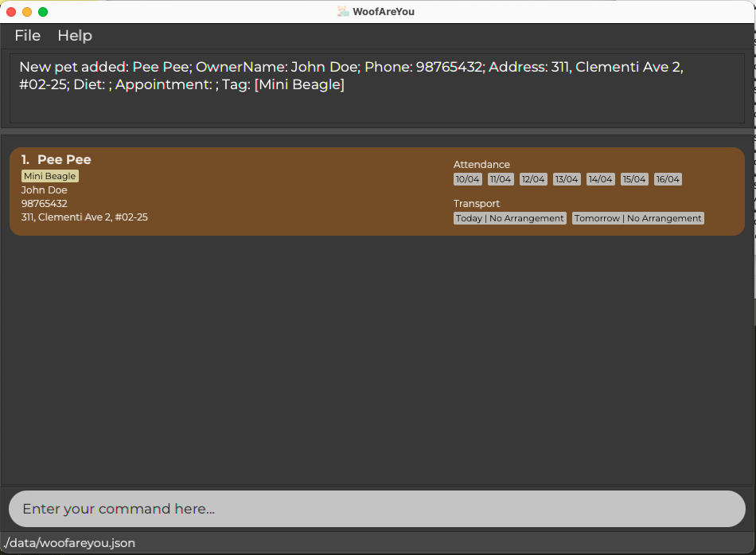Click the command input field
The image size is (756, 555).
click(x=377, y=509)
